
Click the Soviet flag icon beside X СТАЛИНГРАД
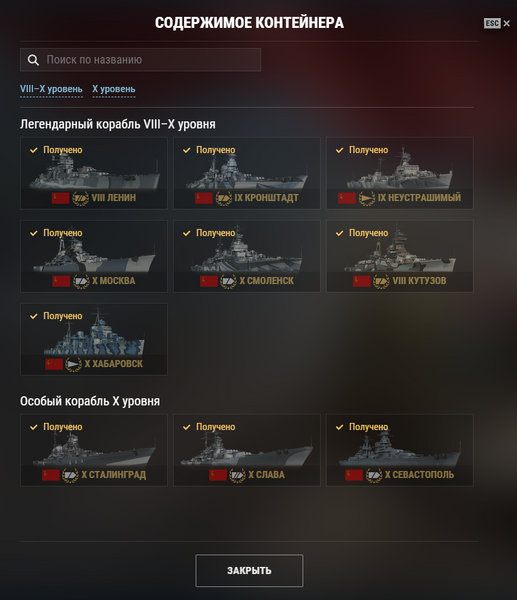(51, 475)
